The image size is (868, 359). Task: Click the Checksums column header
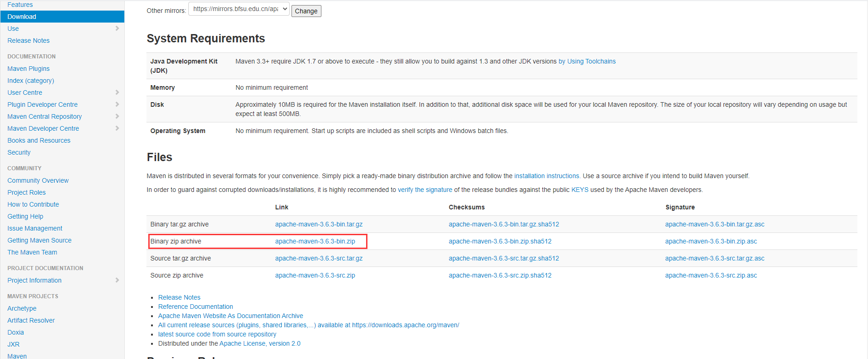[467, 207]
